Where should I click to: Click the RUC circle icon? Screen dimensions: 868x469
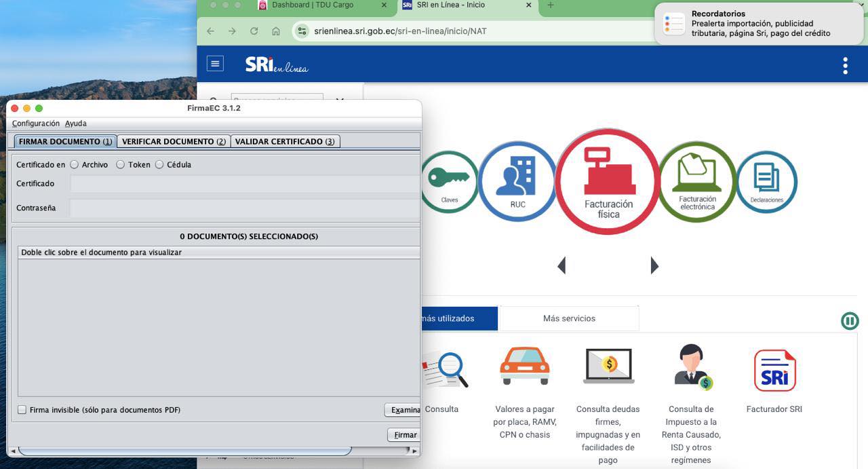(x=517, y=181)
